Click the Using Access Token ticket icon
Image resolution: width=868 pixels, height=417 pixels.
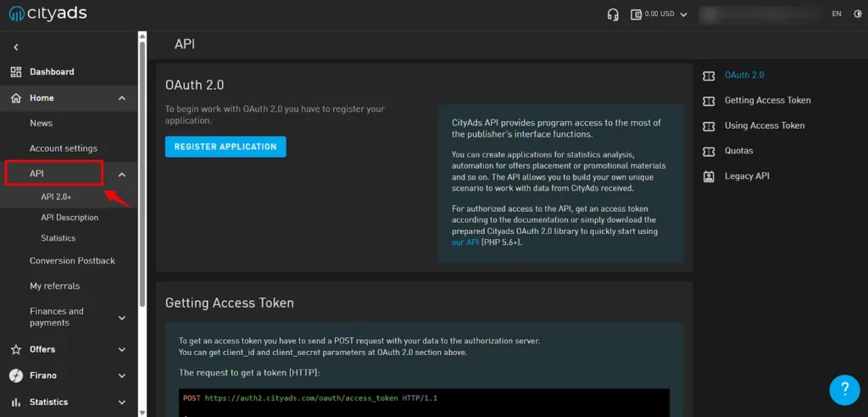pos(709,126)
